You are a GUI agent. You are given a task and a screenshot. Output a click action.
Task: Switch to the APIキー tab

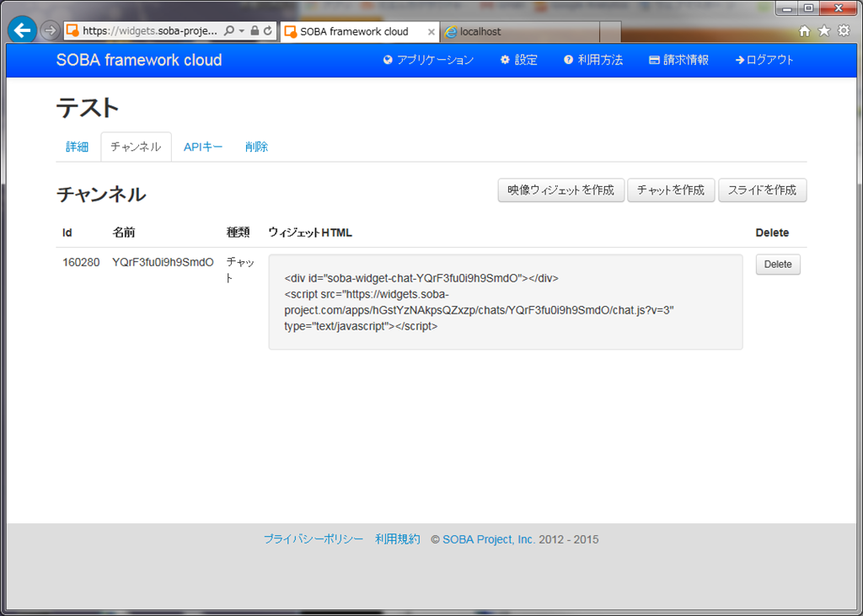coord(203,147)
